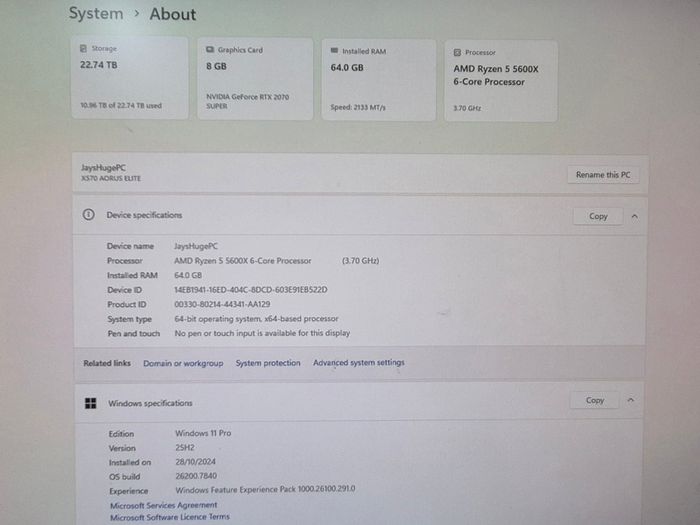This screenshot has width=700, height=525.
Task: Open Domain or workgroup link
Action: pyautogui.click(x=183, y=363)
